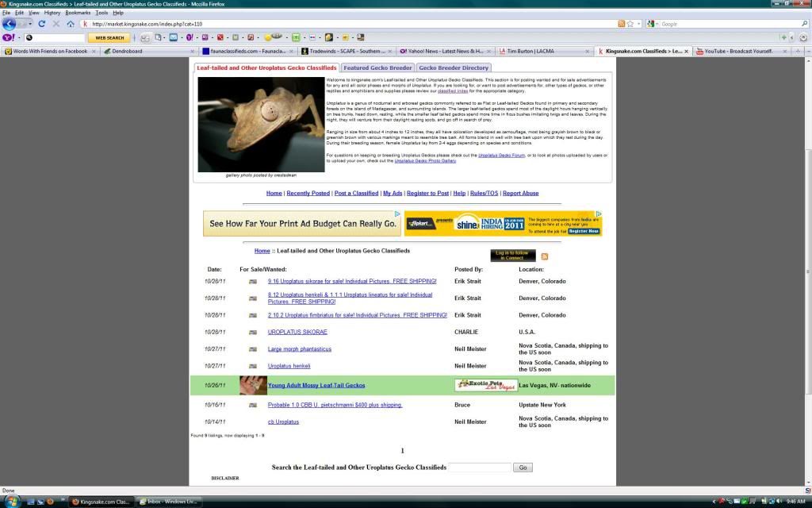812x508 pixels.
Task: Click the WEB SEARCH button
Action: coord(109,38)
